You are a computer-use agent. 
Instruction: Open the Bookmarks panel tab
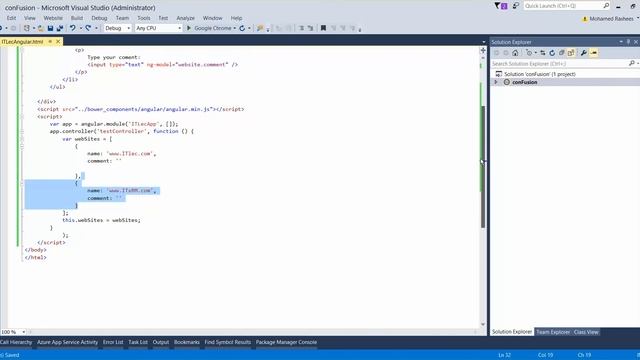pyautogui.click(x=187, y=342)
